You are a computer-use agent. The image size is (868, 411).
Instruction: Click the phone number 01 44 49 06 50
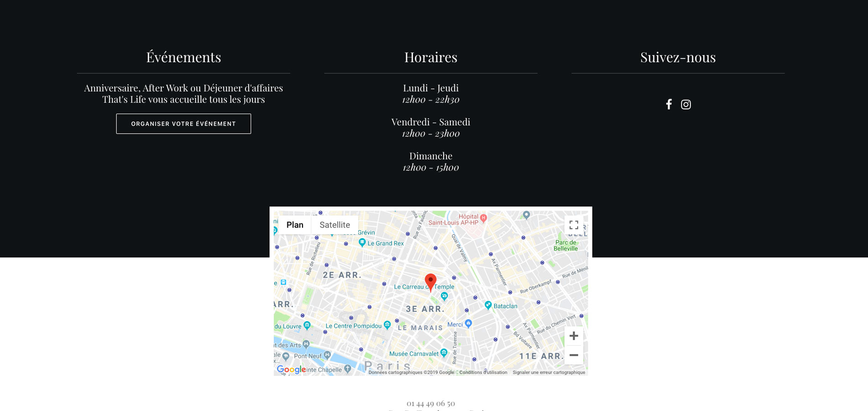point(431,403)
